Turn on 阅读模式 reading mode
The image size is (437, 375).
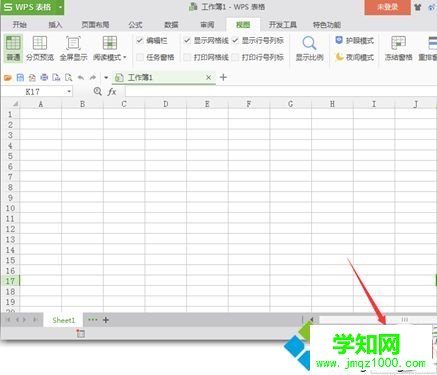109,48
